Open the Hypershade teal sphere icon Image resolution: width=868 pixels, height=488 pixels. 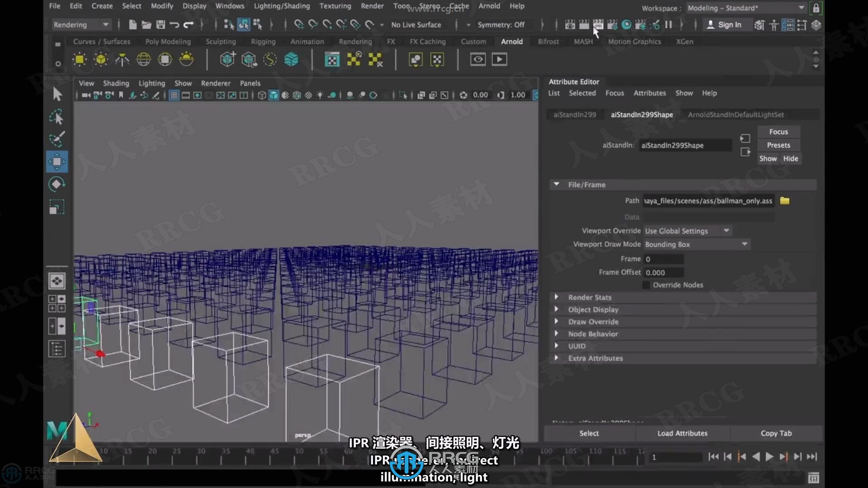627,25
